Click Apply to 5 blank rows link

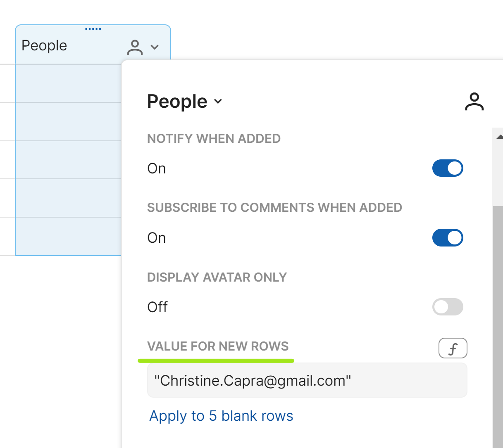click(221, 416)
